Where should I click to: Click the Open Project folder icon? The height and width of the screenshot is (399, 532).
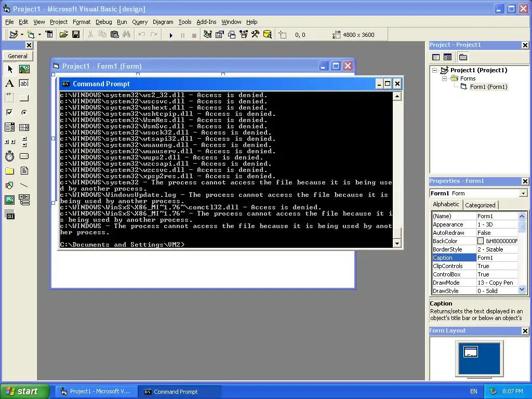[x=63, y=35]
